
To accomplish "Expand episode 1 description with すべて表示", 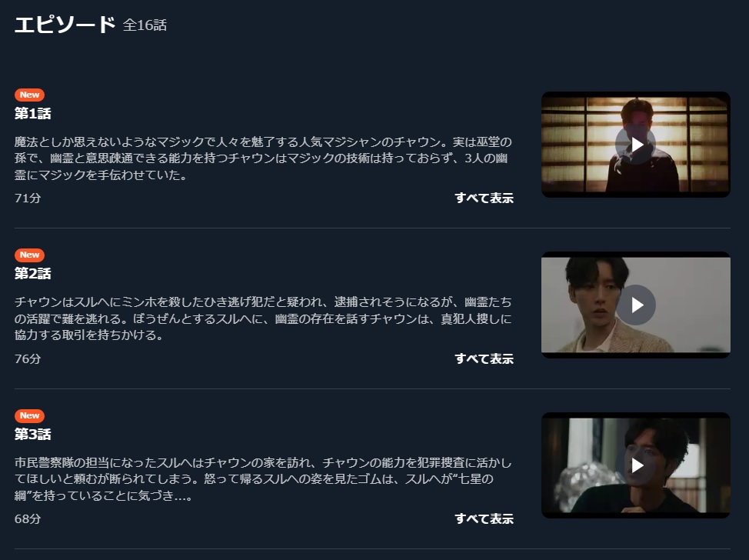I will [484, 198].
